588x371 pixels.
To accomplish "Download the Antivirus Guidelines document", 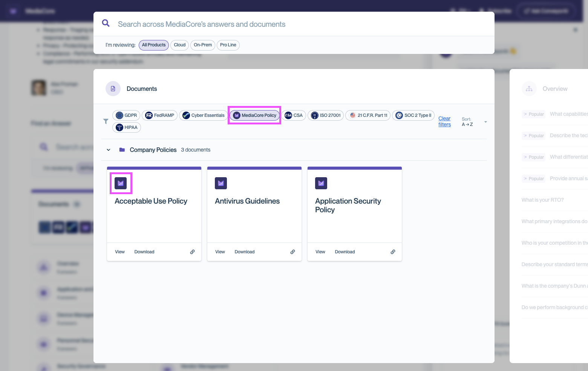I will coord(244,251).
